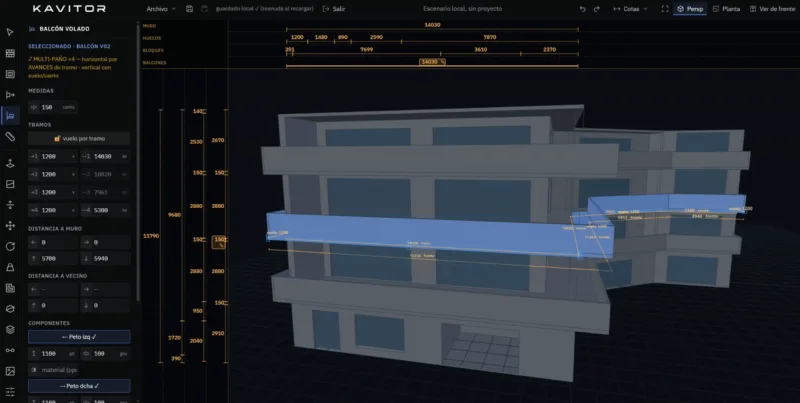Open tramo 4 vuelo dropdown arrow
Screen dimensions: 800x403
point(73,210)
